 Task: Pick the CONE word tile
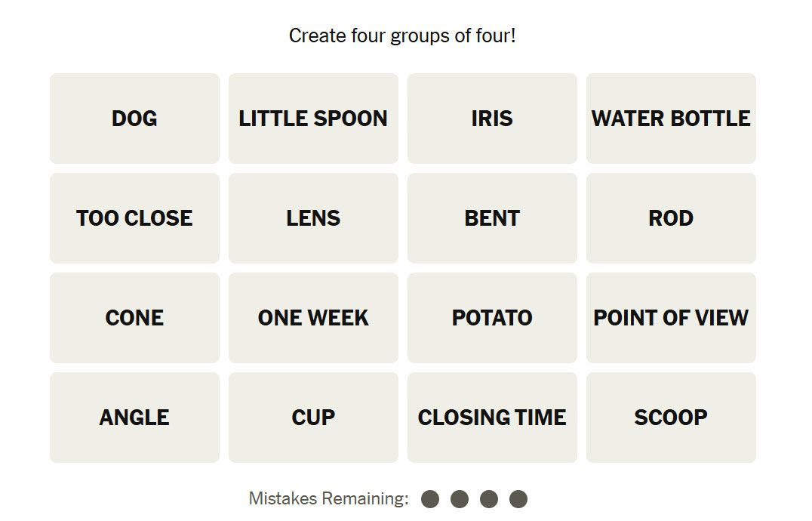coord(134,318)
